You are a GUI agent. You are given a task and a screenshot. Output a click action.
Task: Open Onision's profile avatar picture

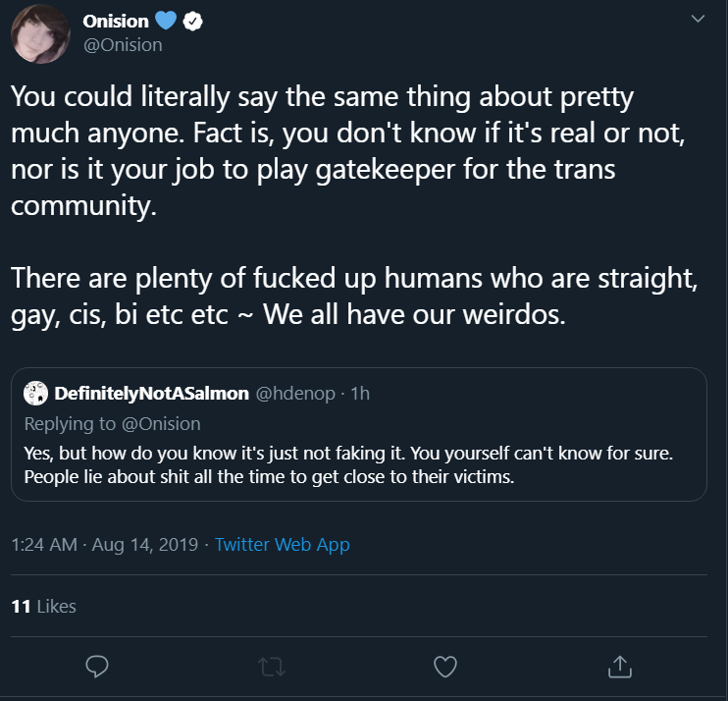click(40, 34)
